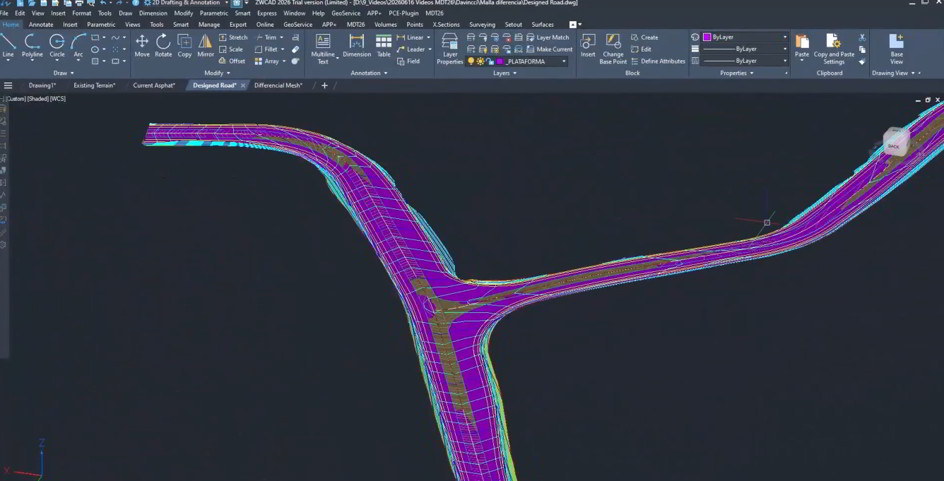This screenshot has width=944, height=481.
Task: Click the BACK face of the view cube
Action: click(x=894, y=146)
